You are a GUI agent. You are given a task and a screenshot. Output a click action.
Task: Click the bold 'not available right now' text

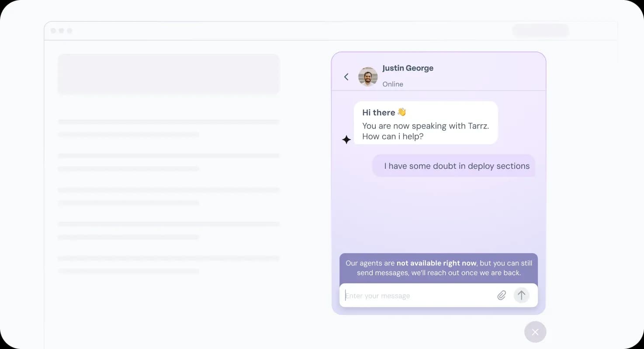pos(436,263)
